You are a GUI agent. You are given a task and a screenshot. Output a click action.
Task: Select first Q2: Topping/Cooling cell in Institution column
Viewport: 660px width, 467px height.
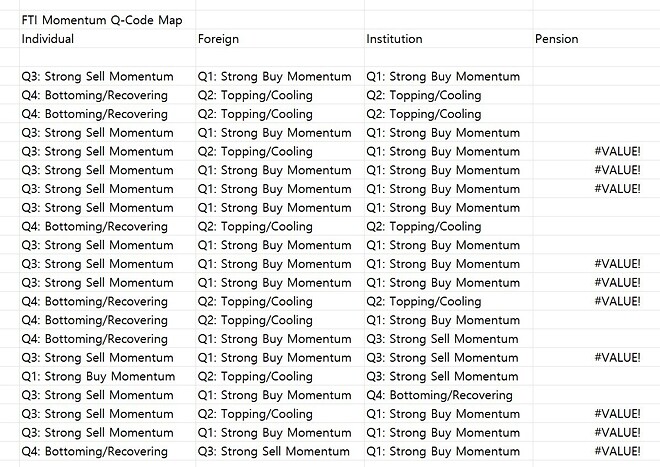tap(424, 96)
